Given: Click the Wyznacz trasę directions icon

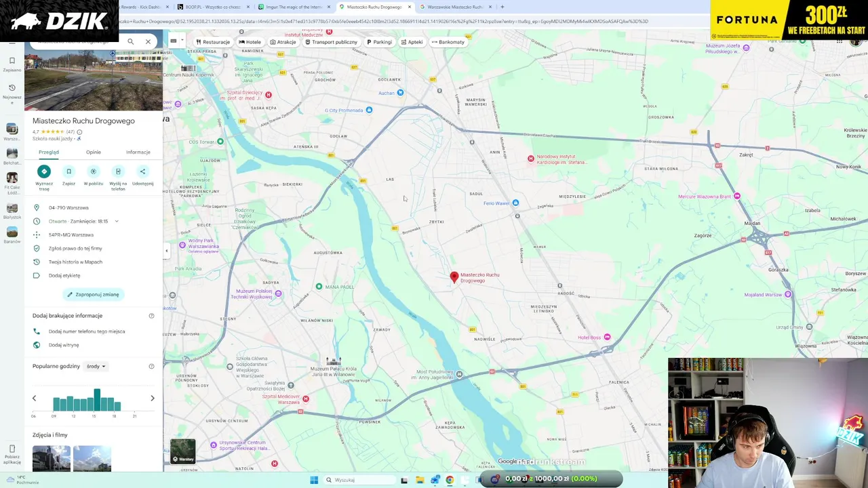Looking at the screenshot, I should 44,171.
